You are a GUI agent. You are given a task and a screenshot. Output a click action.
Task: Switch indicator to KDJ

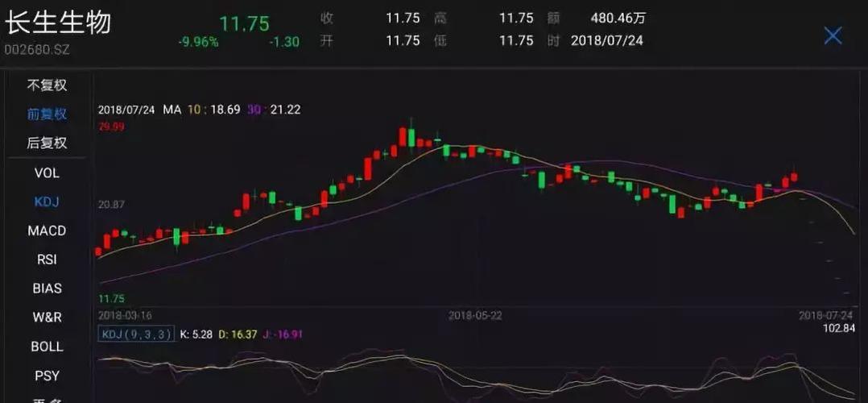47,201
